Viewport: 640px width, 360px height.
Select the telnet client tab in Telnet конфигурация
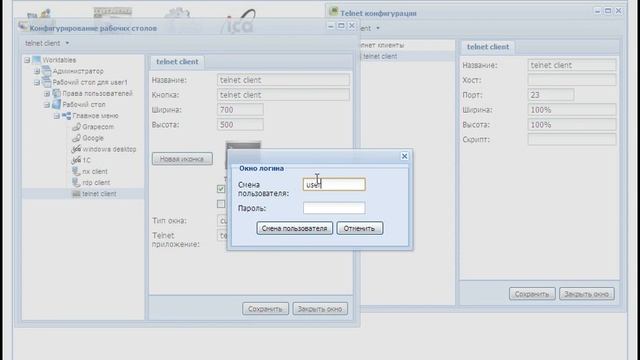pos(488,47)
